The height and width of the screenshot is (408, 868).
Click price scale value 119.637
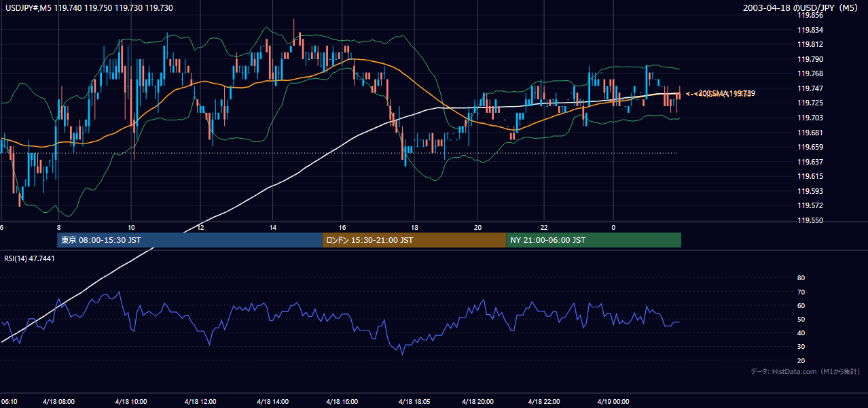[810, 162]
